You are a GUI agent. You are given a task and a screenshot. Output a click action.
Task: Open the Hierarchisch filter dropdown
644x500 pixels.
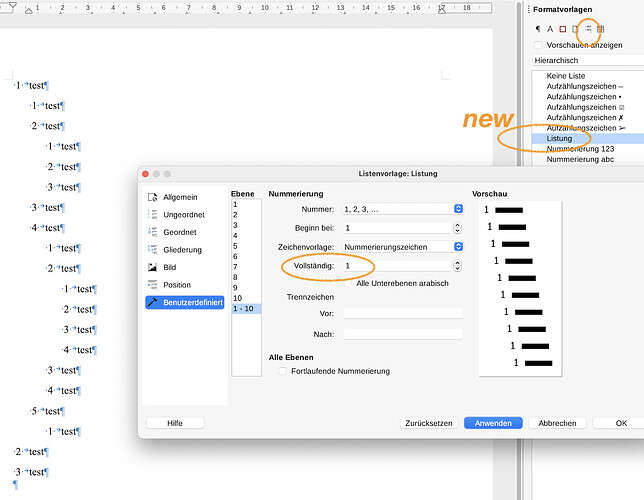588,60
